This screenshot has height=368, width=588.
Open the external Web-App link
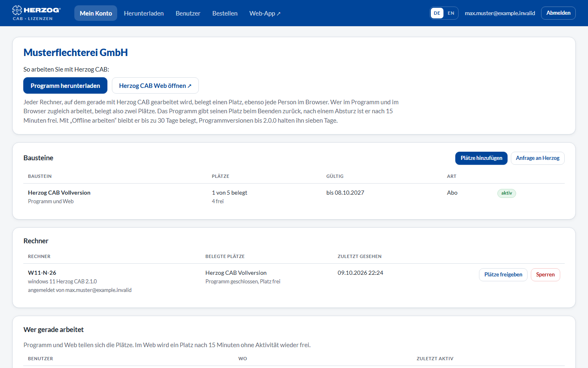click(265, 13)
